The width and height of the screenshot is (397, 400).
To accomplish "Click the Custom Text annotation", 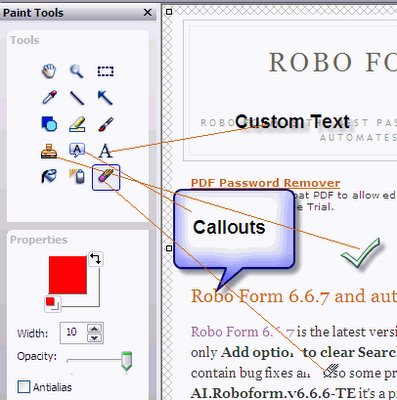I will point(292,121).
